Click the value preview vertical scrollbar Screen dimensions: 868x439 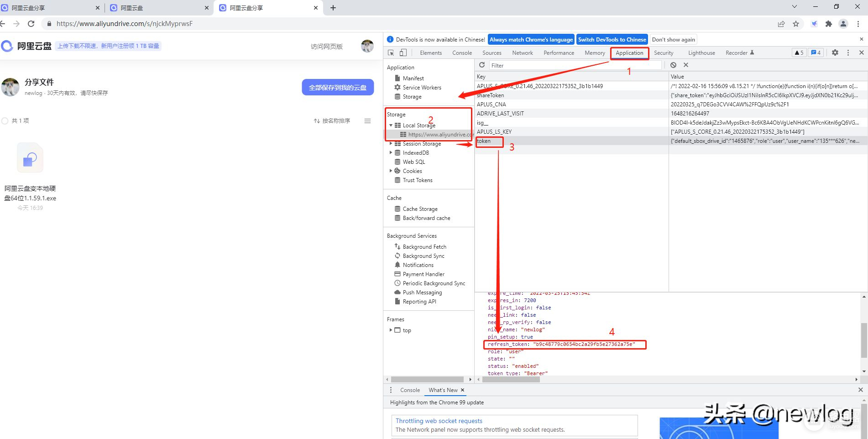tap(863, 340)
